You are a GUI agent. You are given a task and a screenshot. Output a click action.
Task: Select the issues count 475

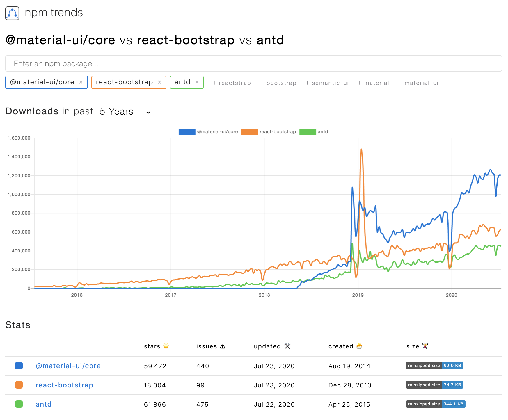click(203, 404)
